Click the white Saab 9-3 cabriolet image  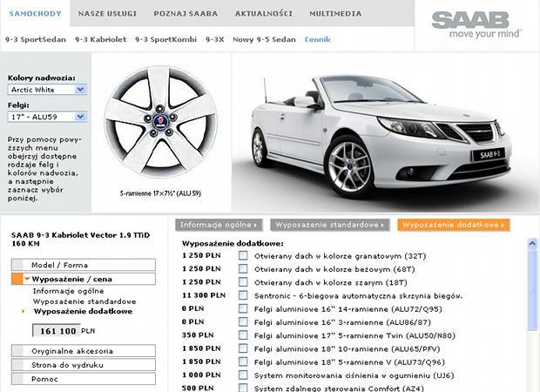[x=381, y=136]
